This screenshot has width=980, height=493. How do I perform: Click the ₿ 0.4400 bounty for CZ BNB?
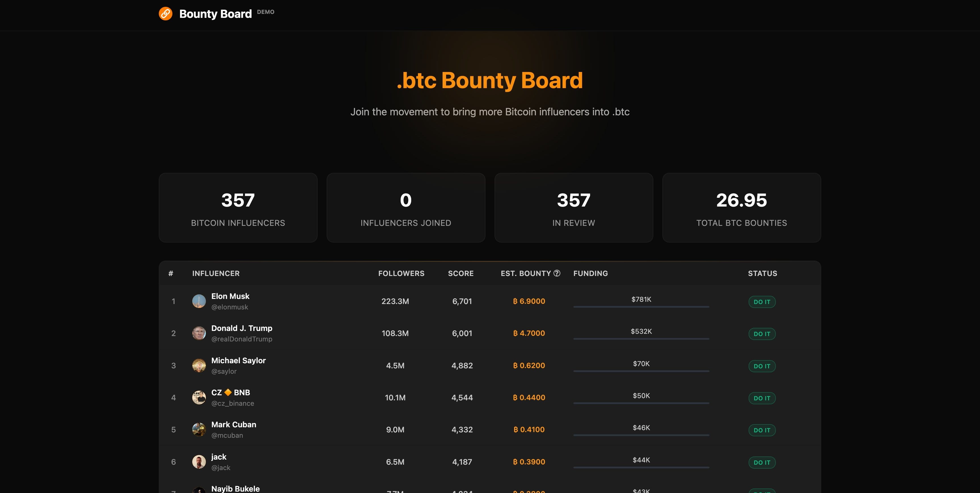point(529,398)
